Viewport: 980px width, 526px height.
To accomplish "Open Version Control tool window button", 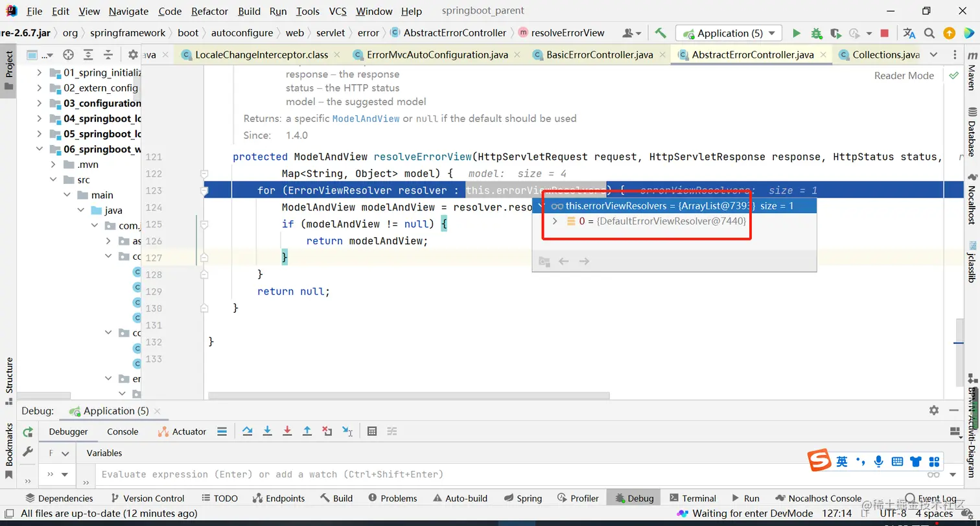I will pyautogui.click(x=148, y=498).
